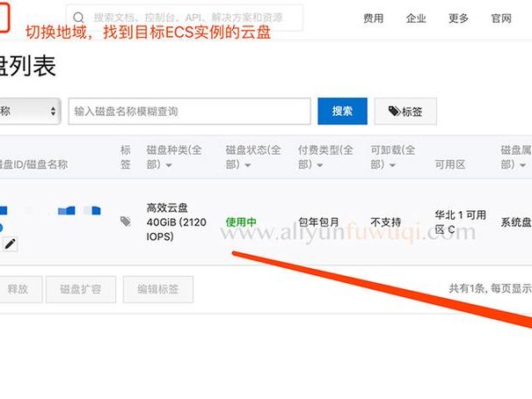Click the disk name fuzzy search field
532x399 pixels.
tap(189, 112)
